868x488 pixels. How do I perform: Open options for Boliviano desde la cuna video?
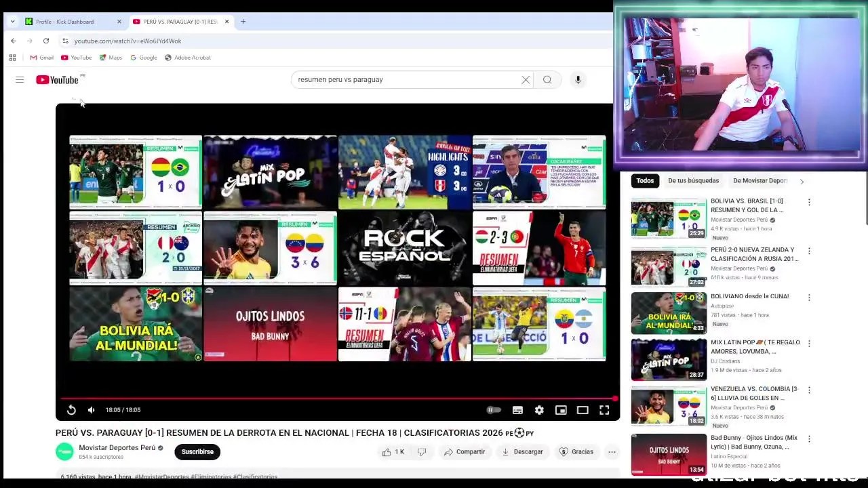tap(809, 298)
